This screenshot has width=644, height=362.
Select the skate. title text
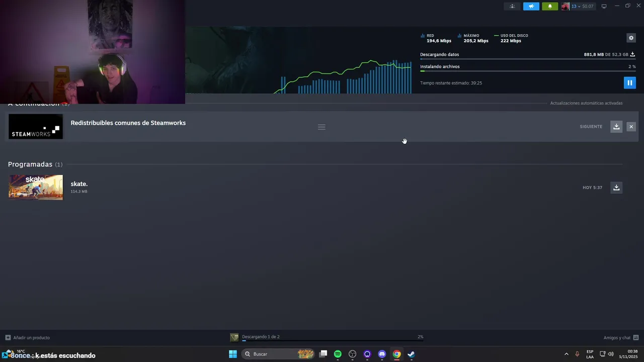point(79,184)
